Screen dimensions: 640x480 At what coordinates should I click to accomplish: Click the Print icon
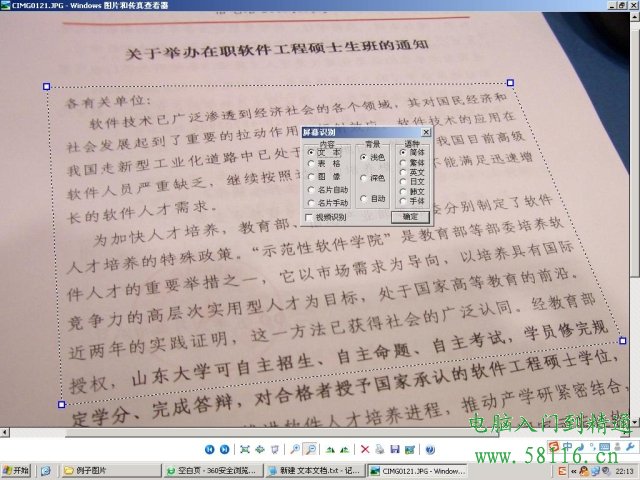pos(381,450)
